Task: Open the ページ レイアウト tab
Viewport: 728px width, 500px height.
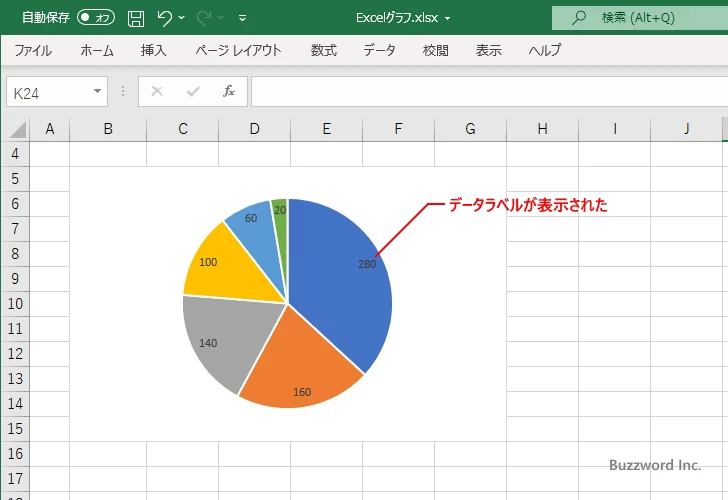Action: click(238, 50)
